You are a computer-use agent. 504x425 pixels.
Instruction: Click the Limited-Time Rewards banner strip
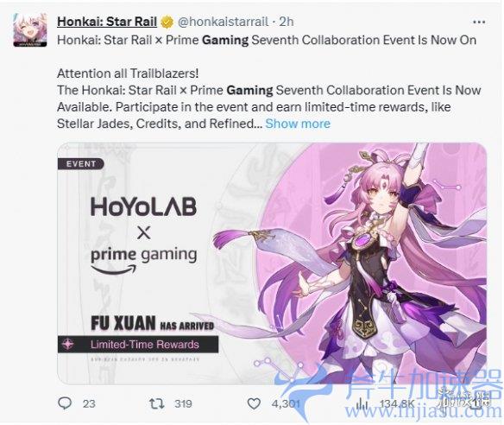(x=138, y=345)
